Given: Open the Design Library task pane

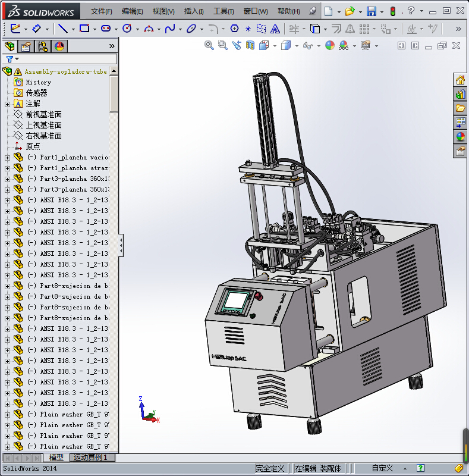Looking at the screenshot, I should (460, 94).
